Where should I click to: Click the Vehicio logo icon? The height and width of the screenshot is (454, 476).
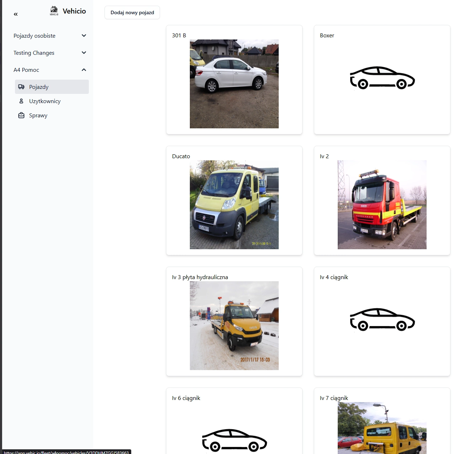54,11
